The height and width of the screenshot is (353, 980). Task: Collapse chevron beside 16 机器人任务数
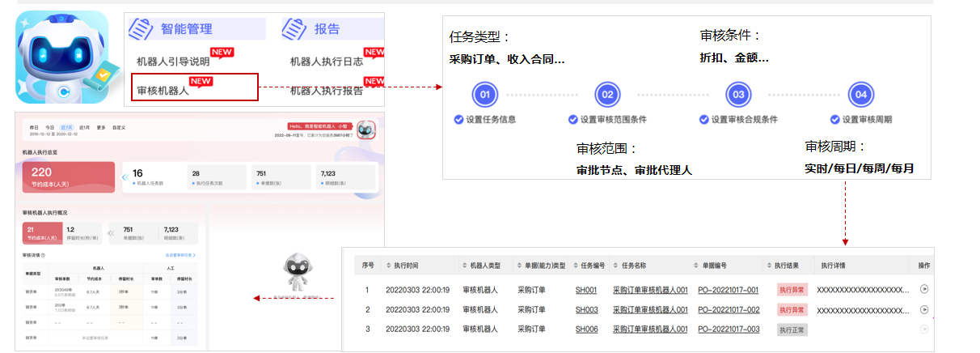(125, 176)
